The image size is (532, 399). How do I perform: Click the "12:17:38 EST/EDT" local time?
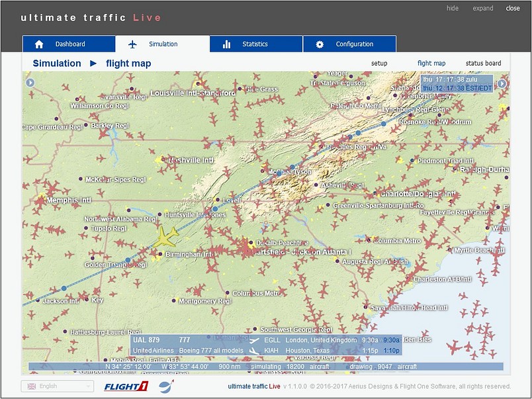[463, 88]
